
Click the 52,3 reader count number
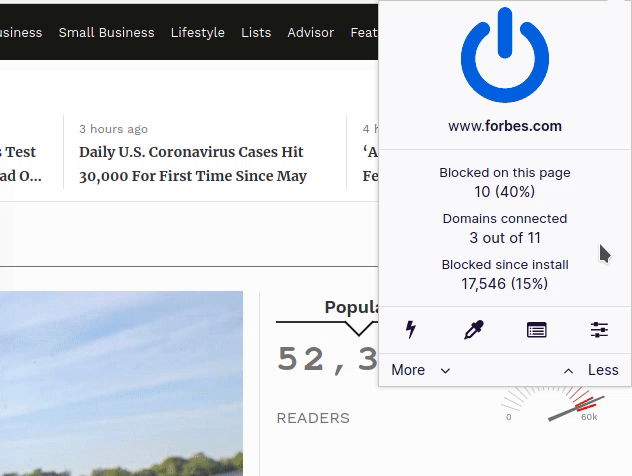click(327, 359)
